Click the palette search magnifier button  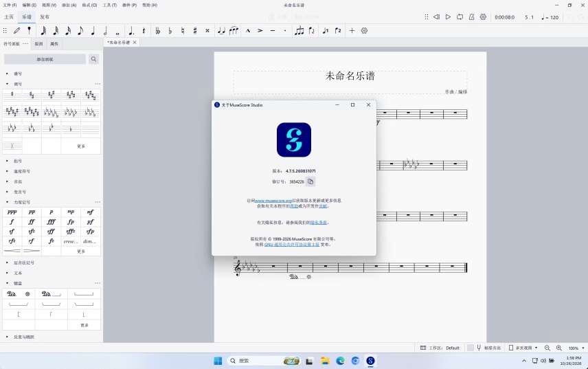pos(93,59)
